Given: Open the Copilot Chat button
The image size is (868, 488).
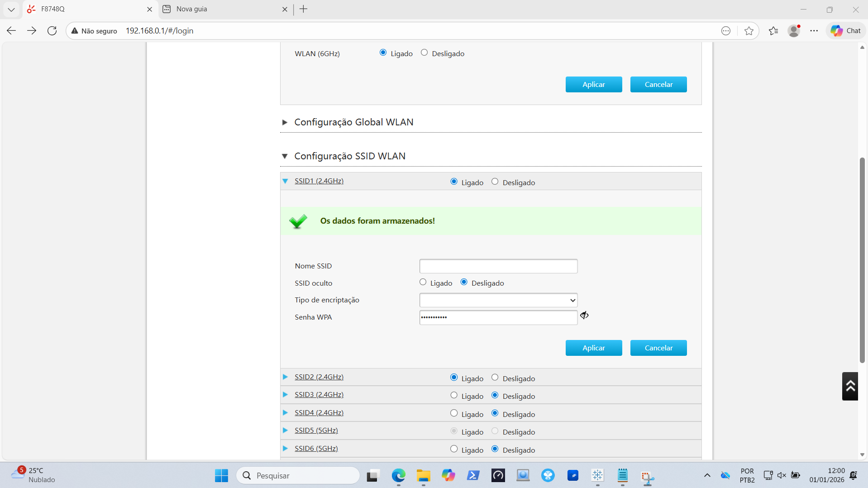Looking at the screenshot, I should click(x=845, y=31).
